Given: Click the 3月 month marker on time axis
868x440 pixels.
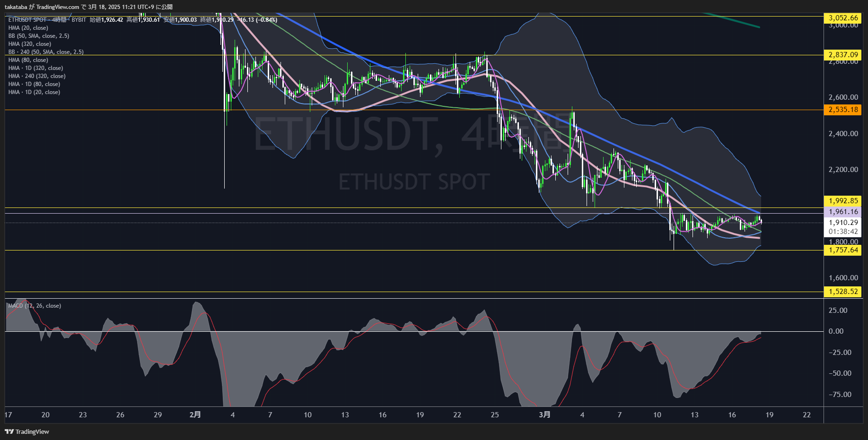Looking at the screenshot, I should pos(544,414).
